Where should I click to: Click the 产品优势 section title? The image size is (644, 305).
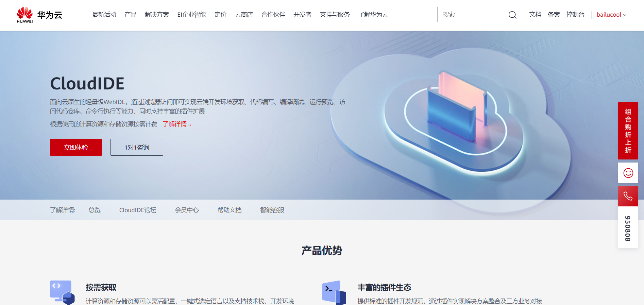(x=322, y=251)
